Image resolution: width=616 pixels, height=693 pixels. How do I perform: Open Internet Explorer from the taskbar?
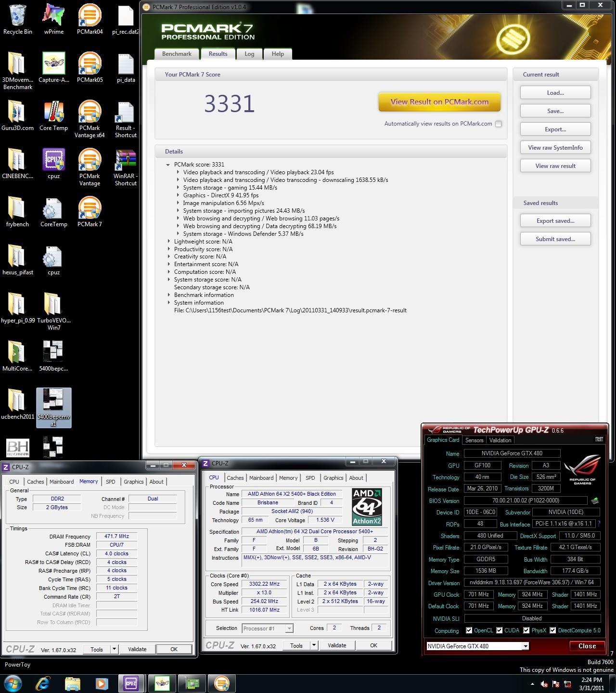click(x=43, y=683)
